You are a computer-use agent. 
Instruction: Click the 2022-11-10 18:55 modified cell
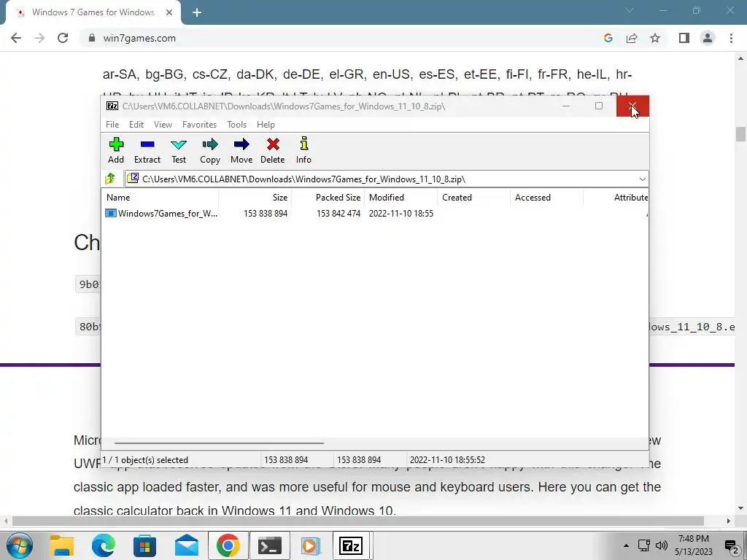click(x=401, y=214)
